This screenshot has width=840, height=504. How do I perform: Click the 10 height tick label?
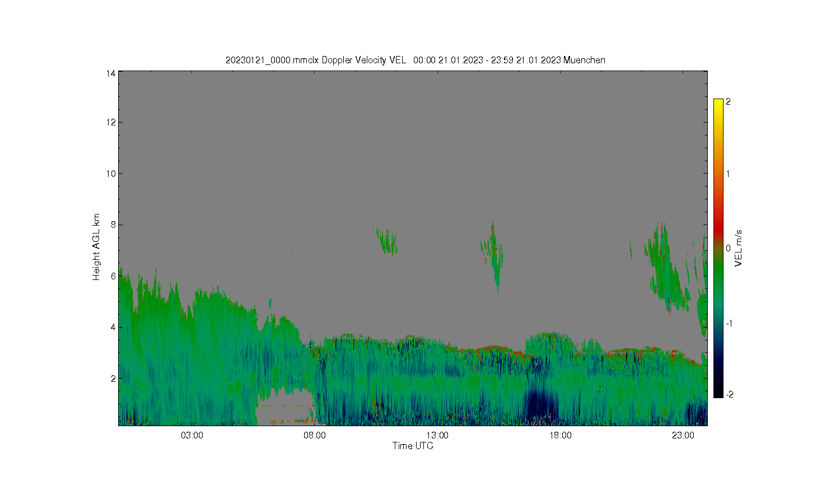pyautogui.click(x=111, y=174)
